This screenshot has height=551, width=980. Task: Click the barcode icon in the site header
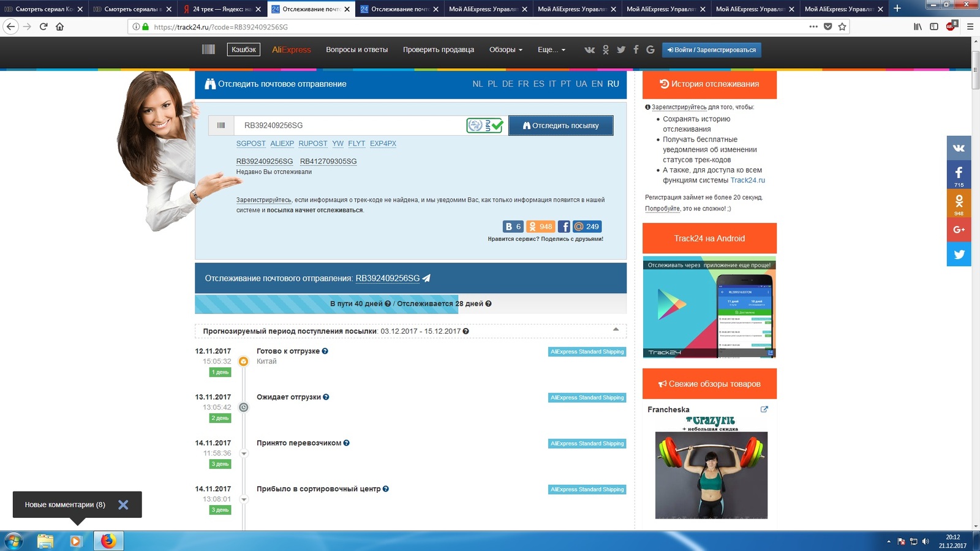[x=208, y=50]
